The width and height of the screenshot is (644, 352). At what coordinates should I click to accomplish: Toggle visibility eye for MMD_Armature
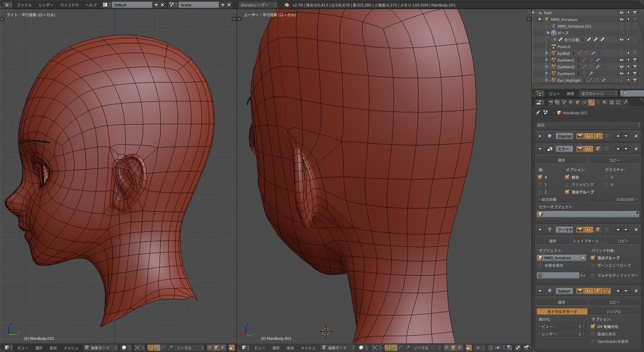[x=621, y=19]
